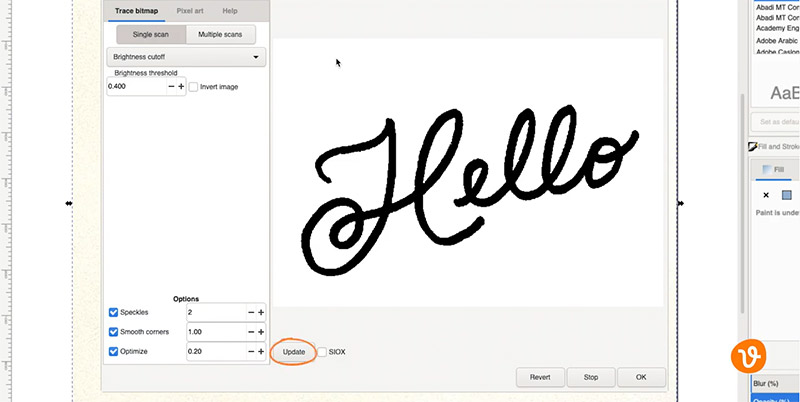This screenshot has width=800, height=402.
Task: Select the no paint X icon
Action: click(x=766, y=195)
